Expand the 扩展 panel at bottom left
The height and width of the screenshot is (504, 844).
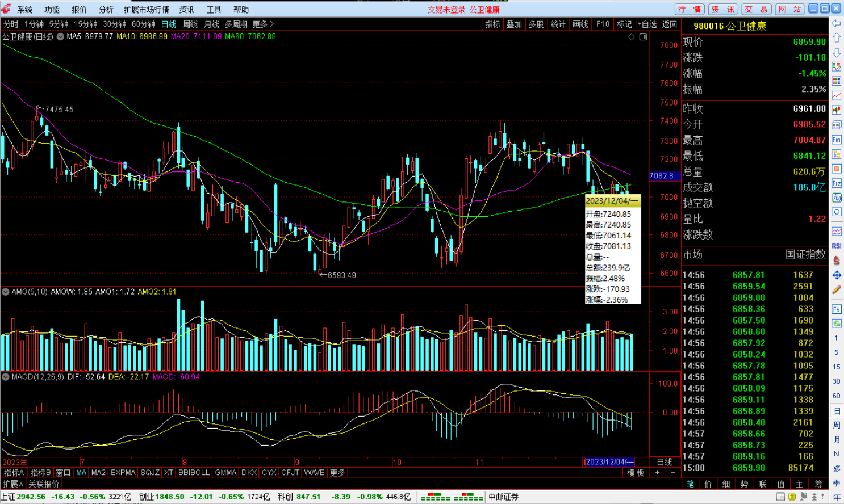pos(13,484)
